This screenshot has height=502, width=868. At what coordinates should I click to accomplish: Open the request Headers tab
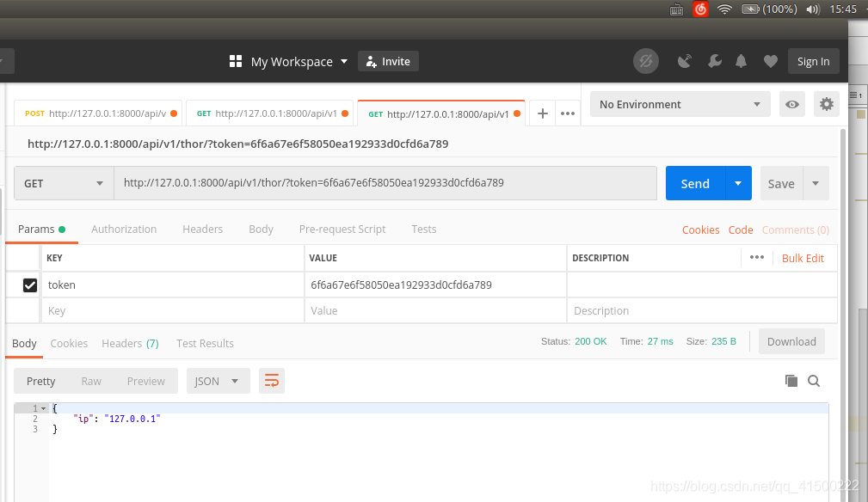point(203,229)
